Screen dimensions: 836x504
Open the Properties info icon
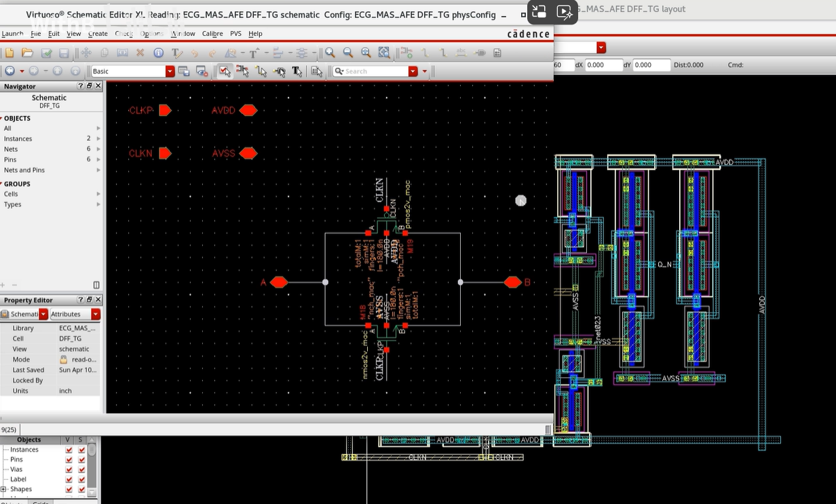(158, 52)
